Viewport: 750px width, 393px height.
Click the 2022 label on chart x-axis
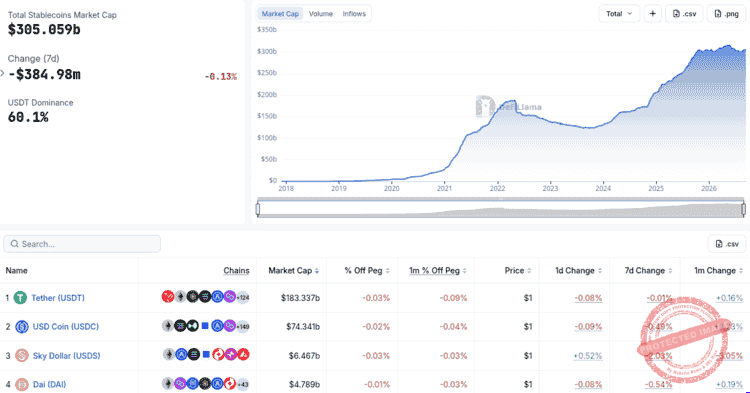tap(497, 188)
